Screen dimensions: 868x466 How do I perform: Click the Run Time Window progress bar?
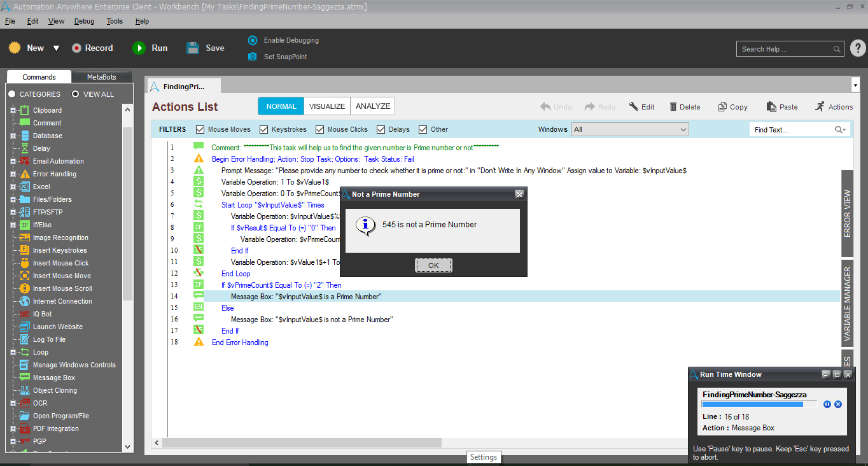[x=760, y=404]
